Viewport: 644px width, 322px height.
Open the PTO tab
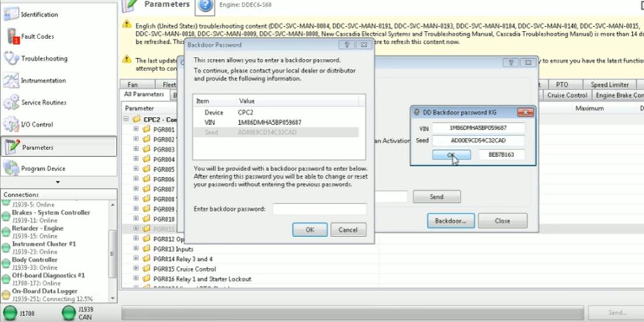click(x=562, y=84)
